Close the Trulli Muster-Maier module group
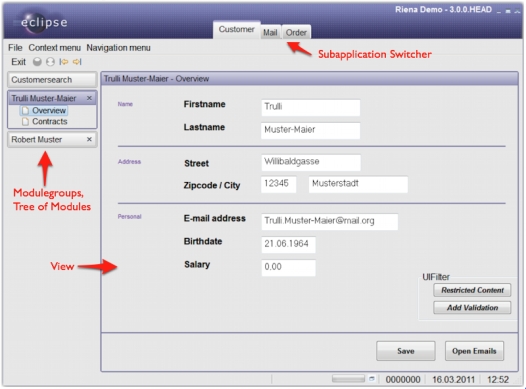The image size is (526, 389). [x=89, y=98]
